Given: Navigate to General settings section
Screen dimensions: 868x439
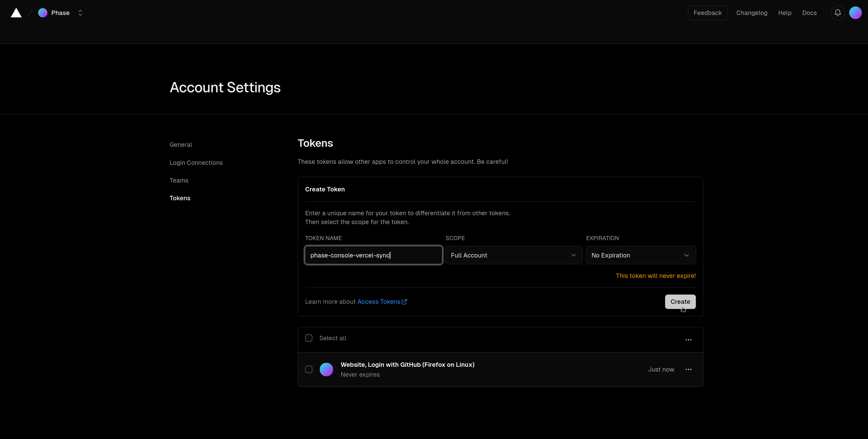Looking at the screenshot, I should (x=181, y=144).
